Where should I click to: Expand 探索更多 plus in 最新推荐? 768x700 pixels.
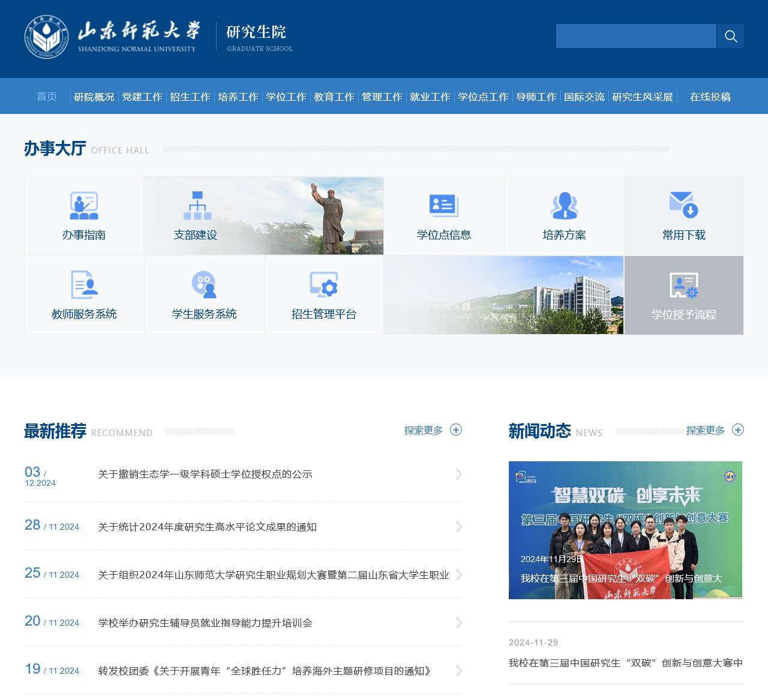point(456,430)
